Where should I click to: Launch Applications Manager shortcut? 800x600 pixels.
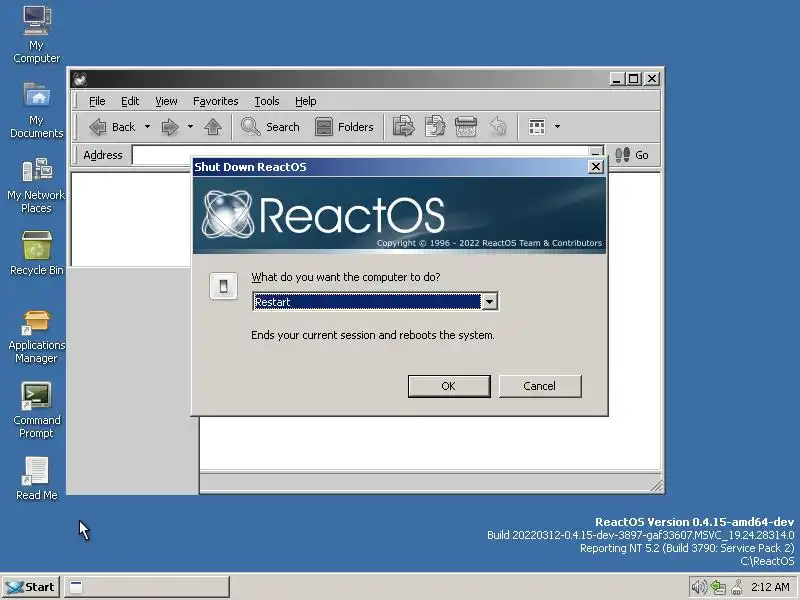point(36,337)
